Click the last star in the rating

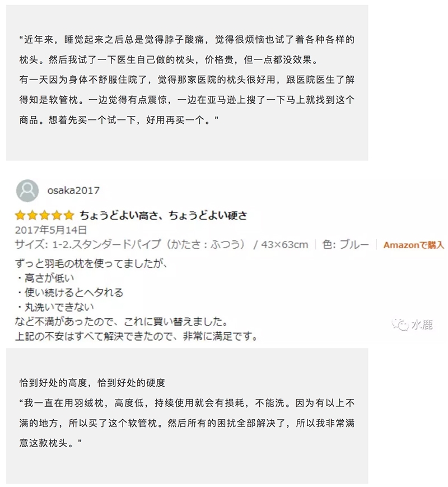click(x=69, y=215)
